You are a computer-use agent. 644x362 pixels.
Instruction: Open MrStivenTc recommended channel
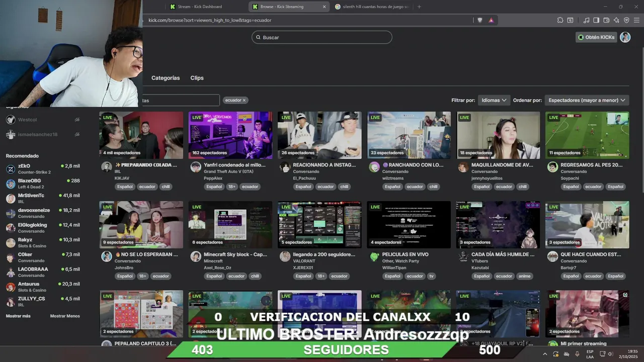[x=43, y=198]
